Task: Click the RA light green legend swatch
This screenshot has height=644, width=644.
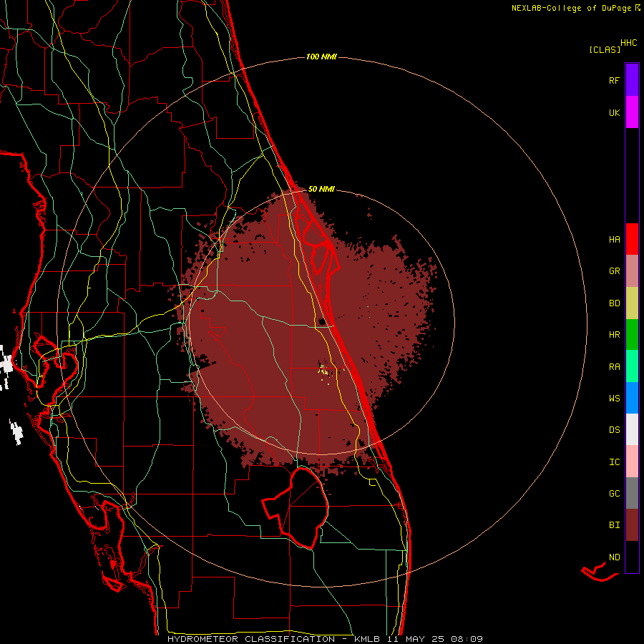Action: (x=632, y=366)
